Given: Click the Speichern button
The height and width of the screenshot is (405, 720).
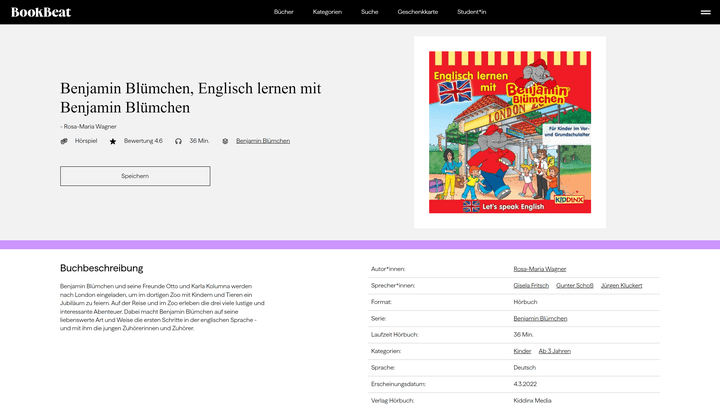Looking at the screenshot, I should tap(135, 176).
